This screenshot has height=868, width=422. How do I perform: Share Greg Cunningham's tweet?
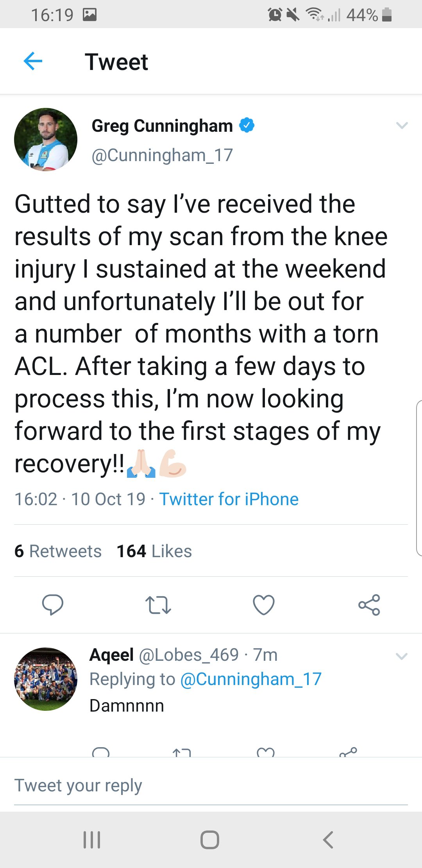pos(369,604)
